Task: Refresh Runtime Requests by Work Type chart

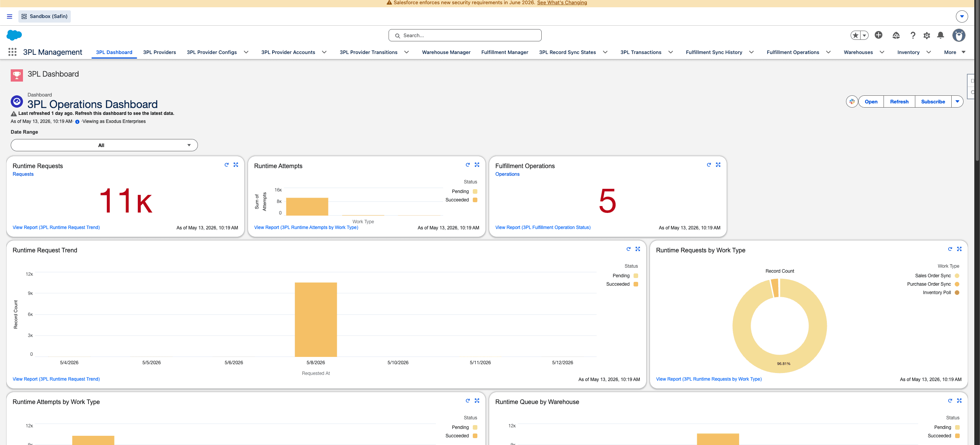Action: click(x=950, y=249)
